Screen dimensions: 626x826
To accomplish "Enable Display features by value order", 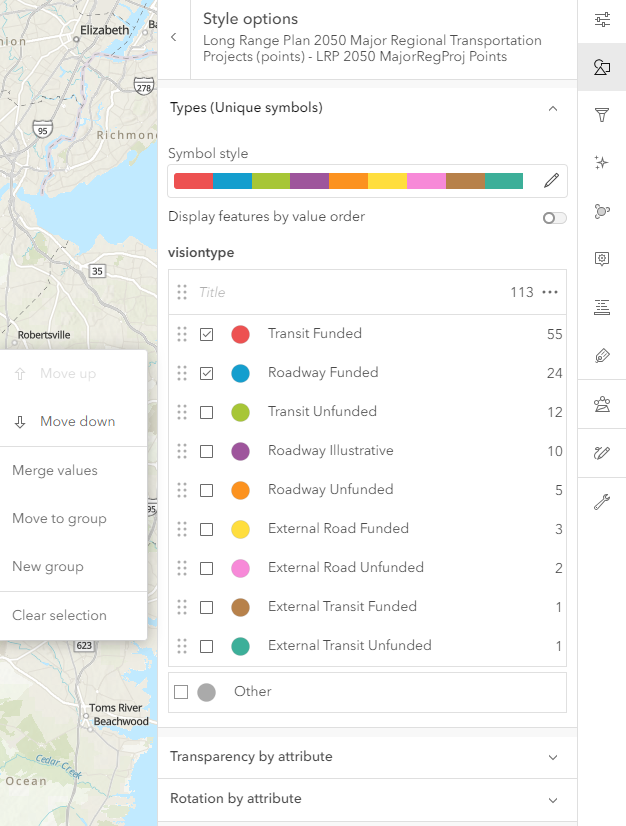I will pos(554,218).
